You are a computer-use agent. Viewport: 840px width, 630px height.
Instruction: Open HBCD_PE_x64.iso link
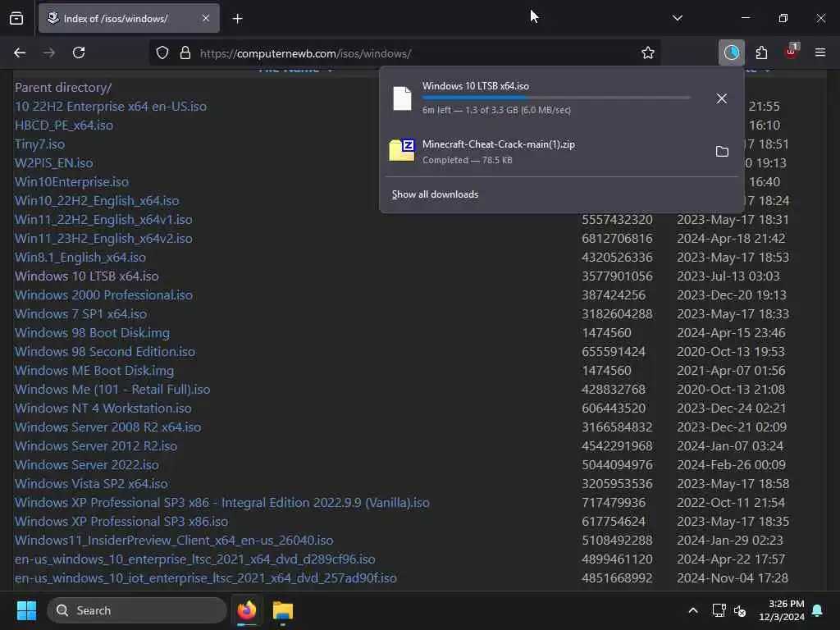pyautogui.click(x=64, y=126)
